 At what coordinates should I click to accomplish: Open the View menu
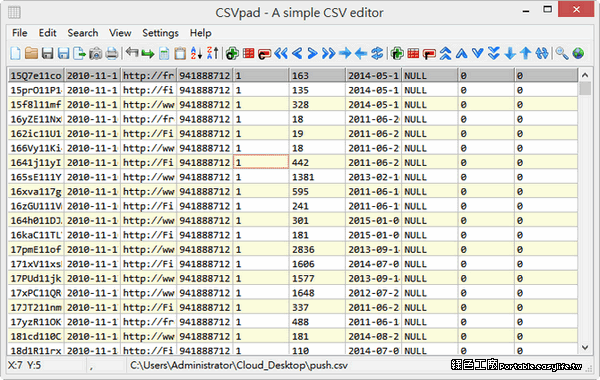point(120,33)
